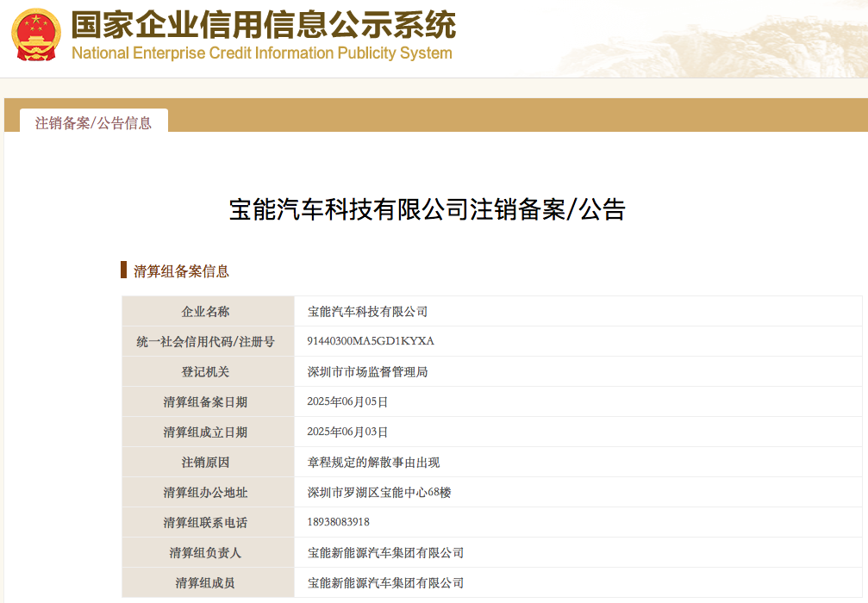The width and height of the screenshot is (868, 603).
Task: Select credit code 91440300MA5GD1KYXA
Action: [x=371, y=341]
